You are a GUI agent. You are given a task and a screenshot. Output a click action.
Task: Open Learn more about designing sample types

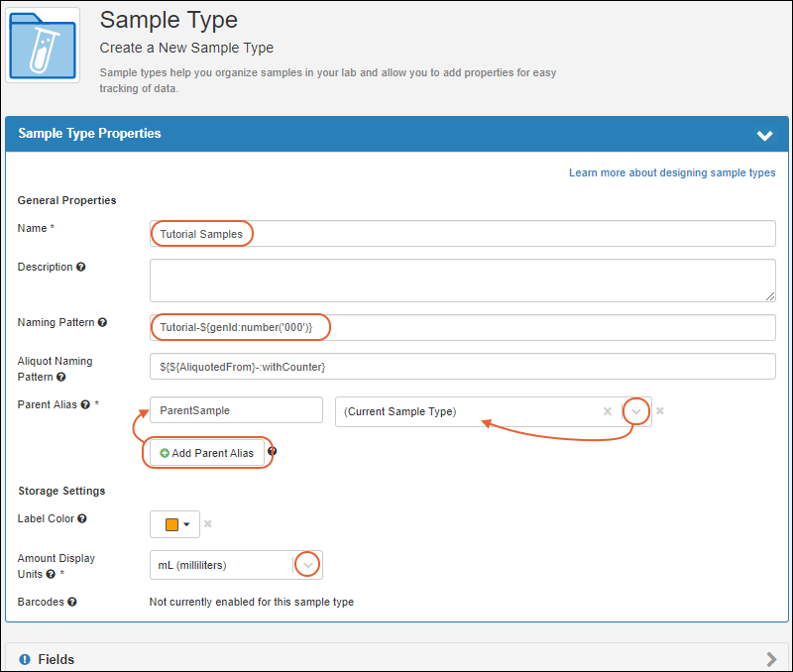pos(671,172)
